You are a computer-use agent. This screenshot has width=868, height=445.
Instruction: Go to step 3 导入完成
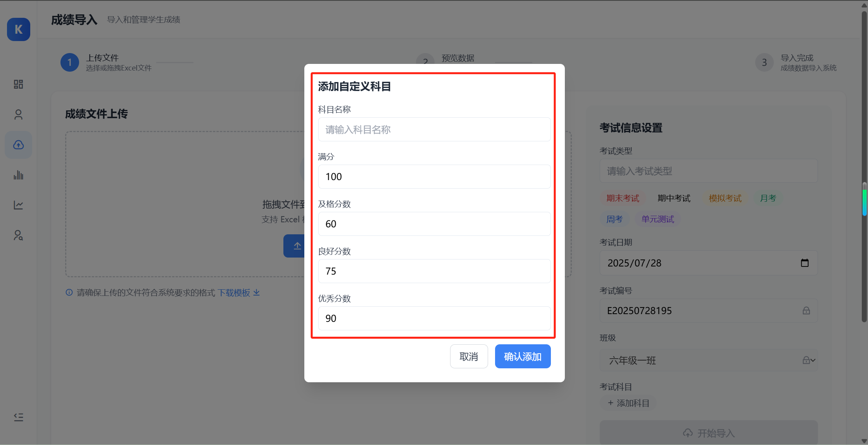(764, 62)
